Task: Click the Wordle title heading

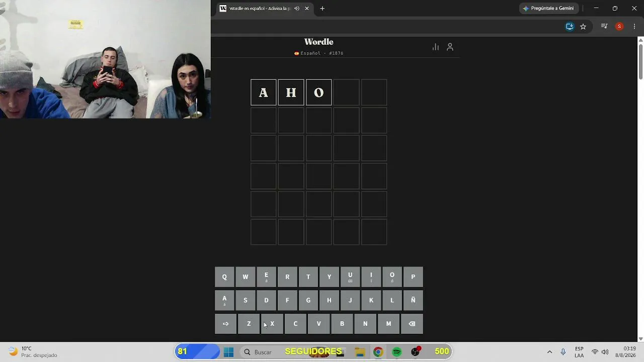Action: [x=319, y=42]
